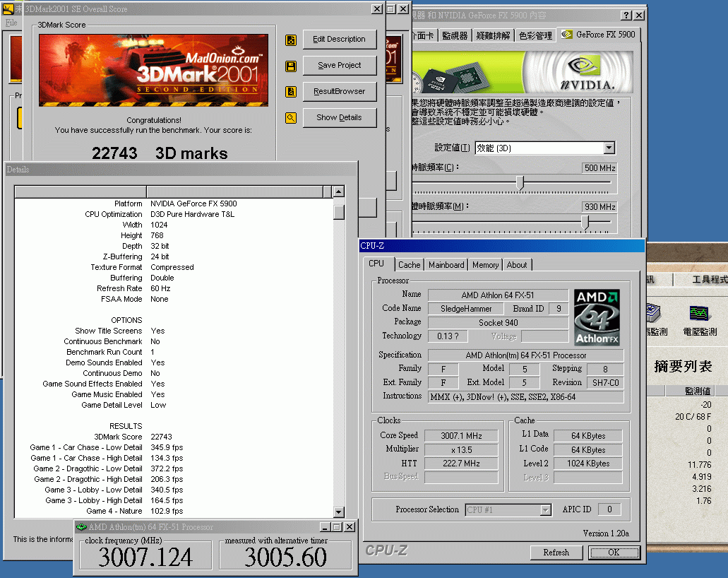
Task: Select the Memory tab in CPU-Z
Action: click(485, 265)
